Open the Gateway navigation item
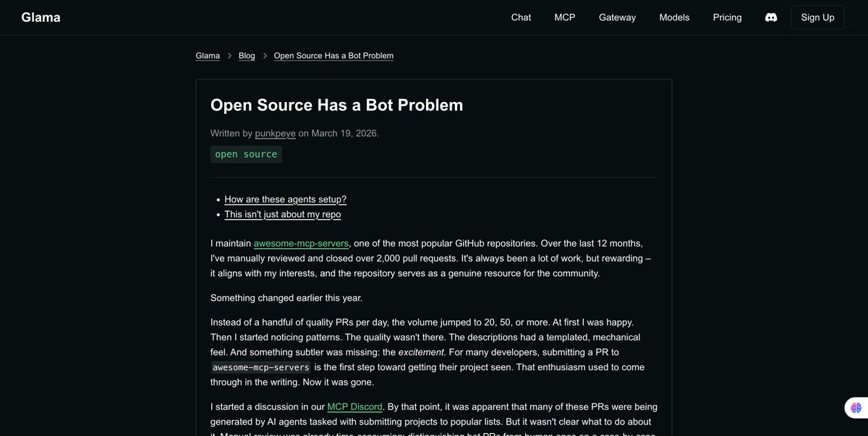868x436 pixels. 616,16
